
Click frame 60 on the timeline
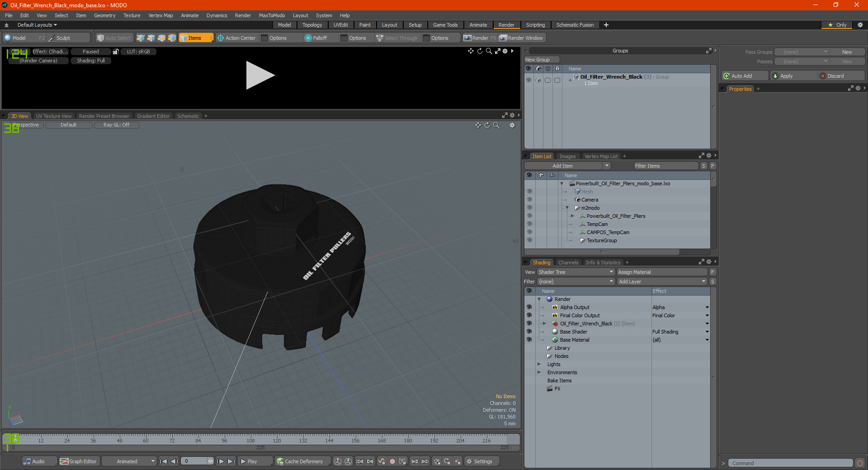pyautogui.click(x=146, y=441)
